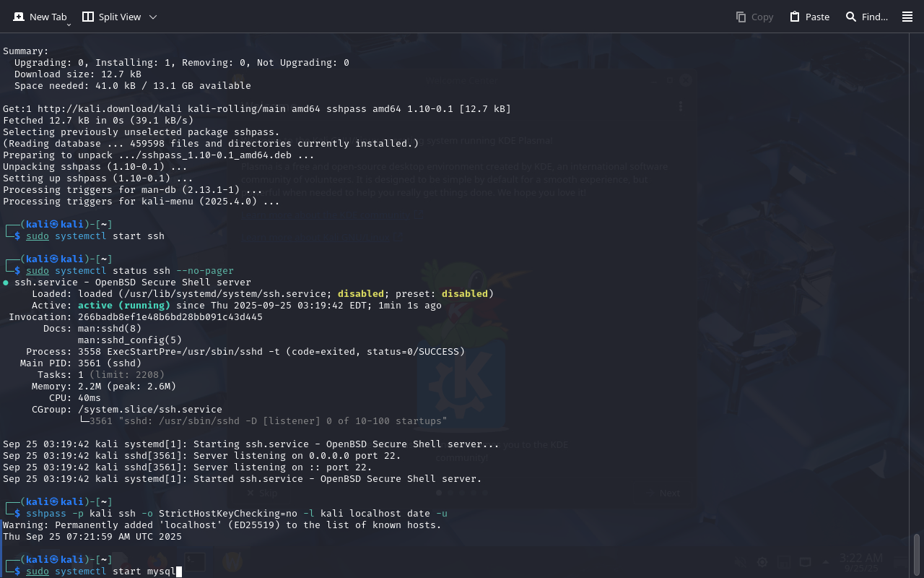Click the green dot beside ssh.service
The height and width of the screenshot is (578, 924).
(x=6, y=282)
